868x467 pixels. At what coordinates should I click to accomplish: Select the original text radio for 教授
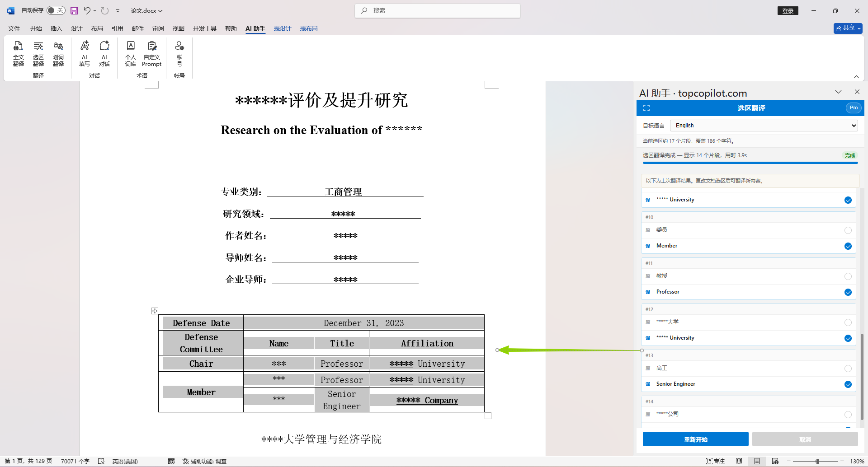tap(848, 276)
